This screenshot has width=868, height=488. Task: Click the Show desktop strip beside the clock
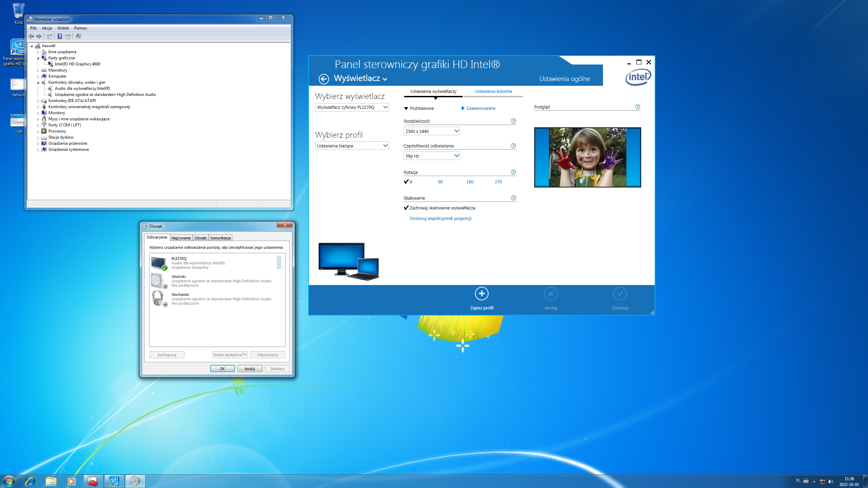(x=865, y=482)
